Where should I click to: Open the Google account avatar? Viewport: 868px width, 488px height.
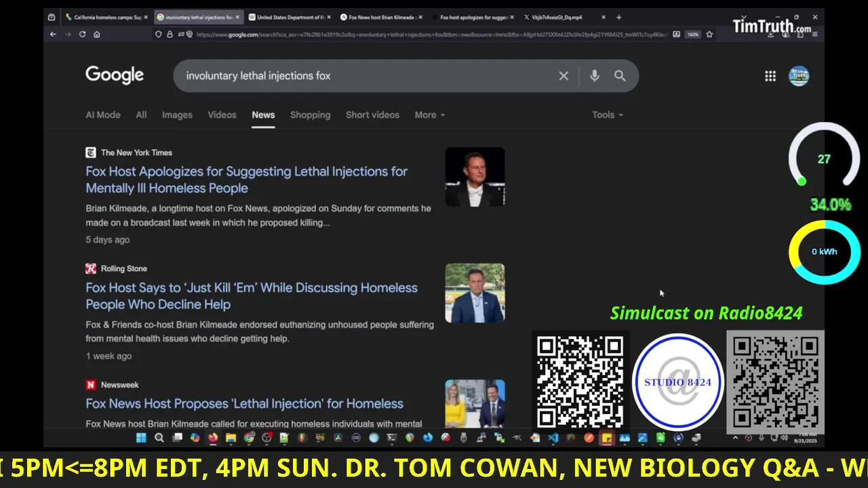pos(799,76)
